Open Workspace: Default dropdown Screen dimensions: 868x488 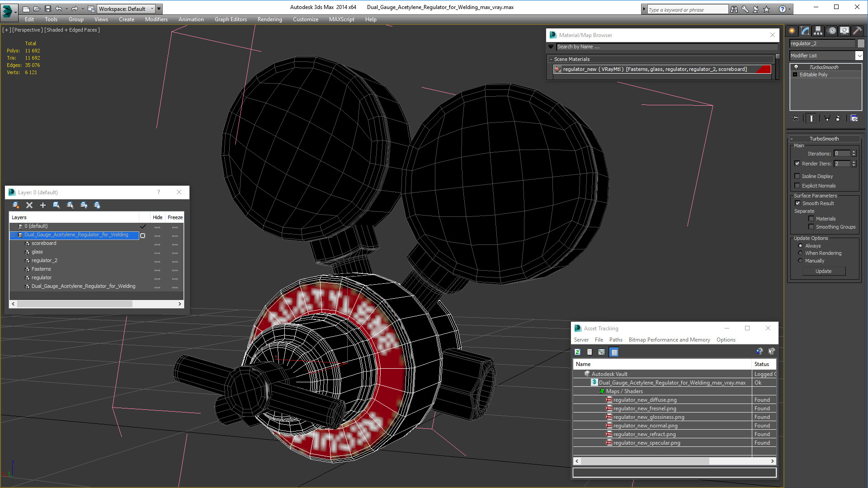click(x=127, y=9)
